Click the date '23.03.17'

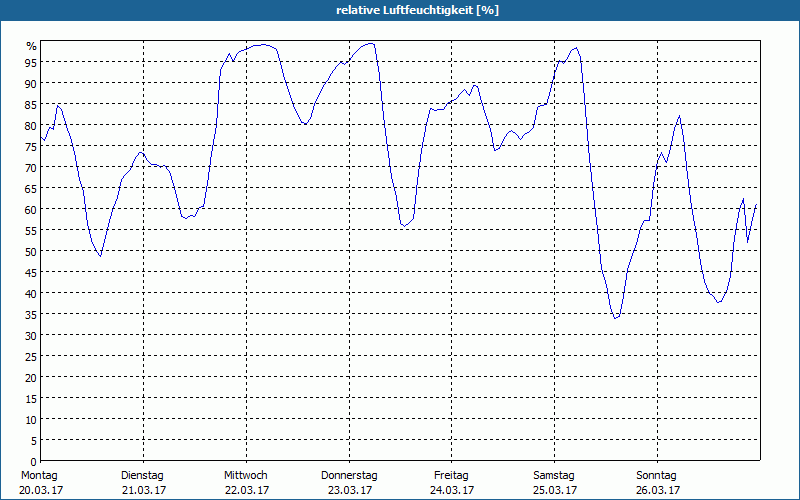tap(350, 491)
